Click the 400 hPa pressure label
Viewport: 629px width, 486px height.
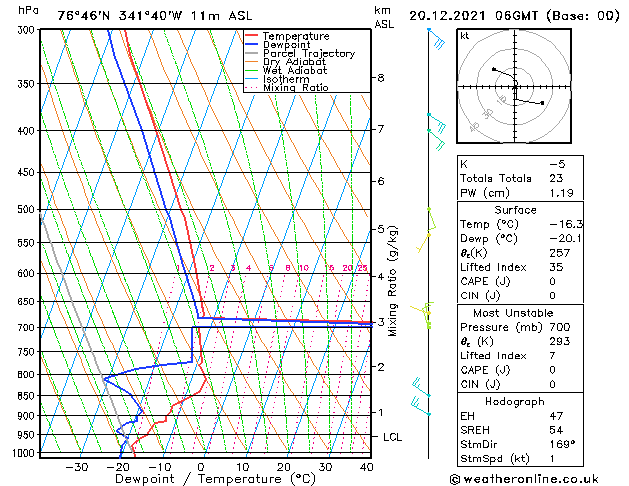pos(28,131)
